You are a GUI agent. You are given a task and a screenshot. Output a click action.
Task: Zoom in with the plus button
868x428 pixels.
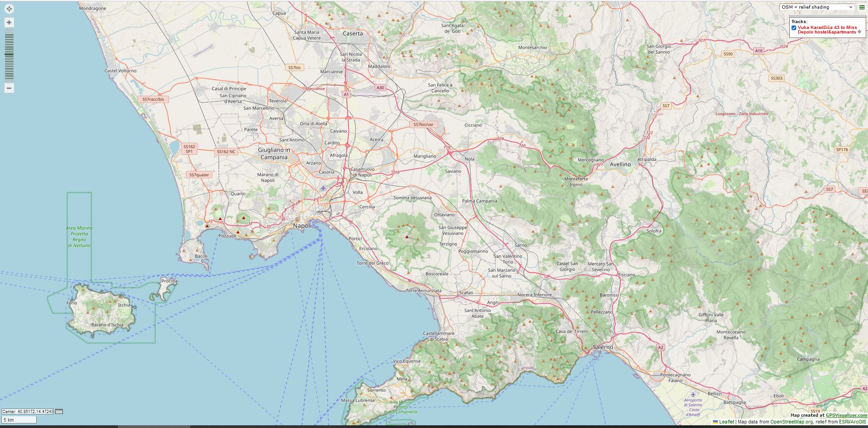click(x=9, y=22)
